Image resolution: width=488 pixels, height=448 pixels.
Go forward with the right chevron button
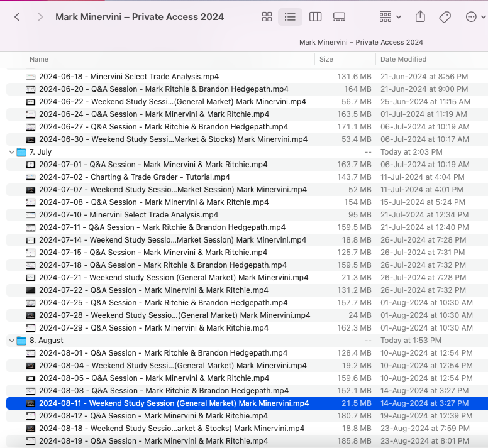40,17
